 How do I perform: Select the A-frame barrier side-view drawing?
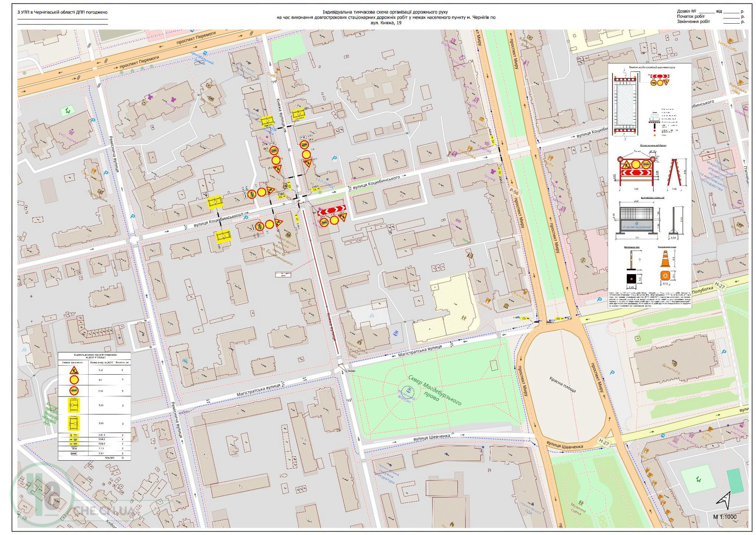(675, 172)
